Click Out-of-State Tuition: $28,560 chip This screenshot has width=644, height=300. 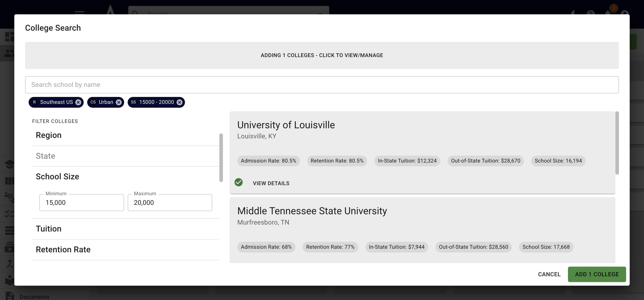click(x=474, y=247)
